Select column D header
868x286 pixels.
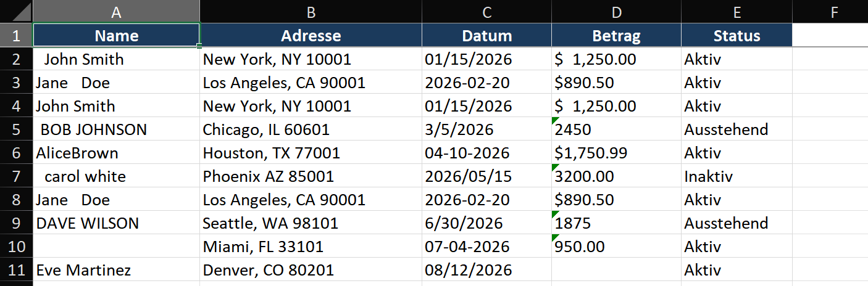pyautogui.click(x=616, y=11)
